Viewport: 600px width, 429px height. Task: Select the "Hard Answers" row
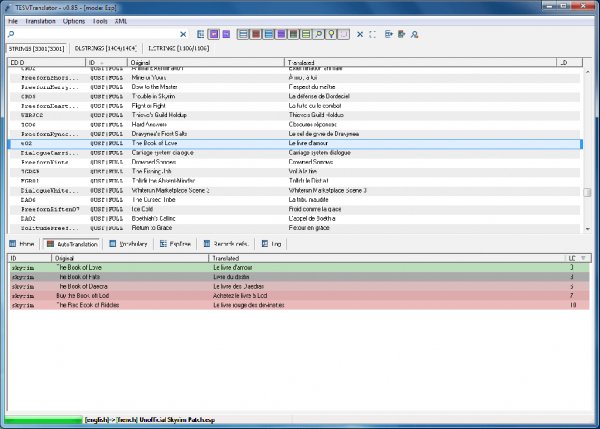point(295,125)
